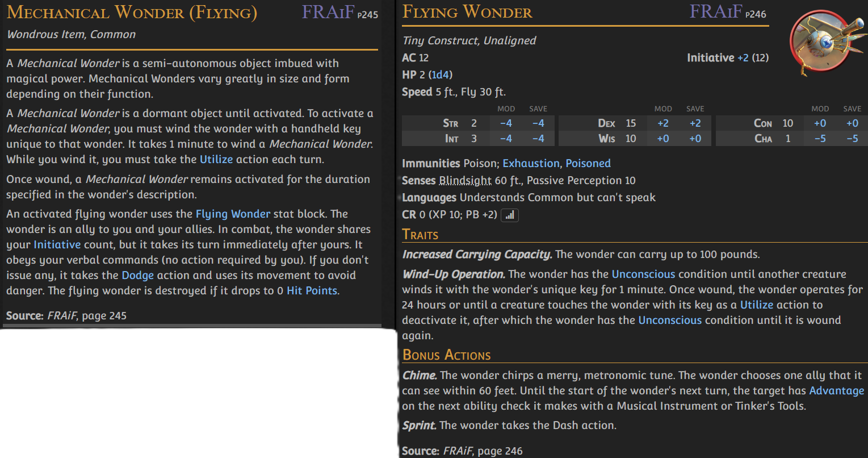This screenshot has height=458, width=868.
Task: Open Utilize link in Wind-Up Operation trait
Action: (x=757, y=305)
